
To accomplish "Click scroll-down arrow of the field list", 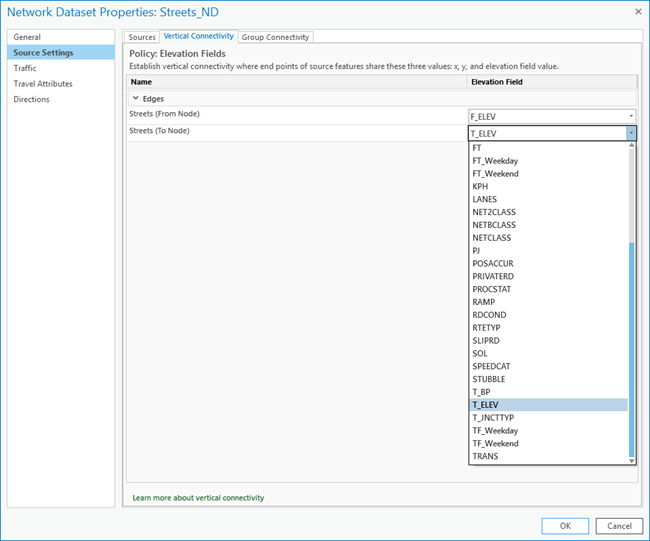I will [631, 459].
